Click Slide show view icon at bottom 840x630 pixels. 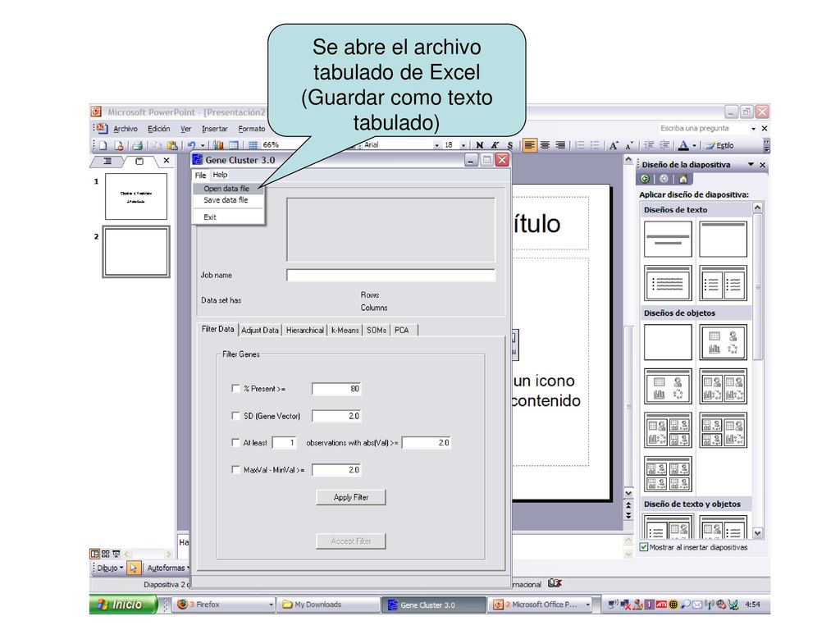tap(116, 554)
